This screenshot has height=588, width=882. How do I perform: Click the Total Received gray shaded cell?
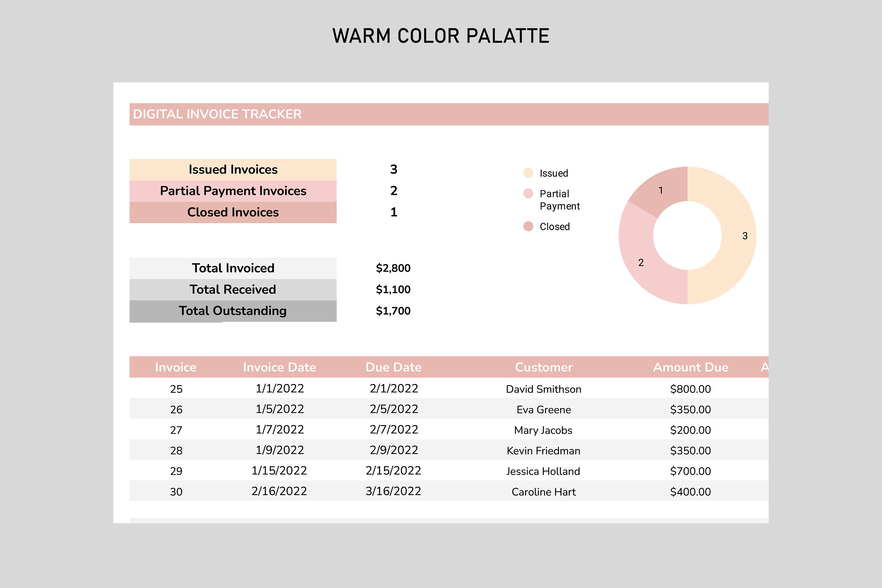233,289
